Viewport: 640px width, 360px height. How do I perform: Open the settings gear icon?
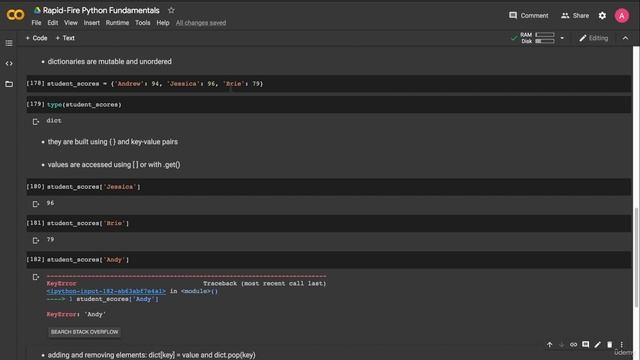point(602,16)
